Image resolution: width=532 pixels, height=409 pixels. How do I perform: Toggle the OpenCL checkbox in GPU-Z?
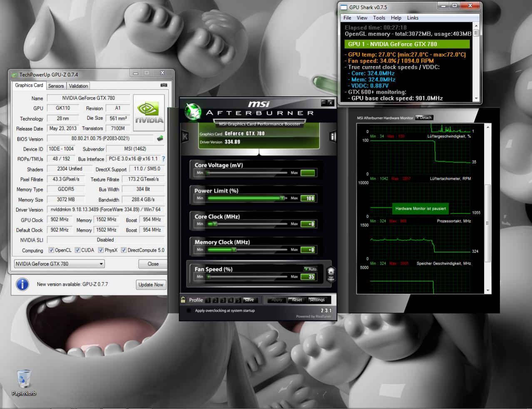(x=51, y=250)
